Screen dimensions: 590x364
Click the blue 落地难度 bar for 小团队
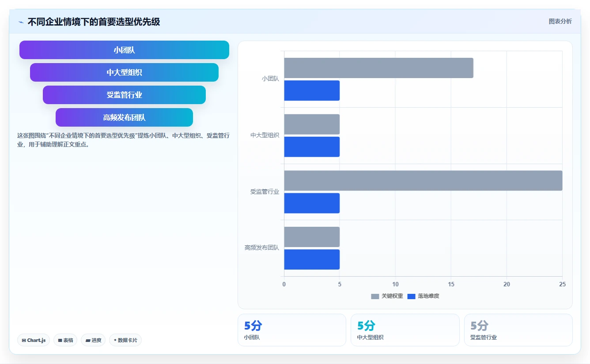pyautogui.click(x=312, y=90)
